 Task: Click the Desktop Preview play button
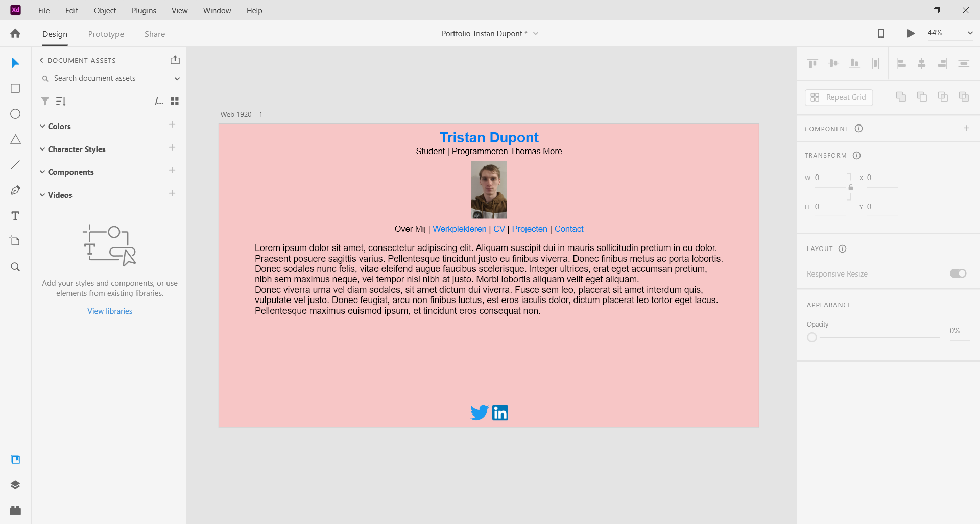911,33
